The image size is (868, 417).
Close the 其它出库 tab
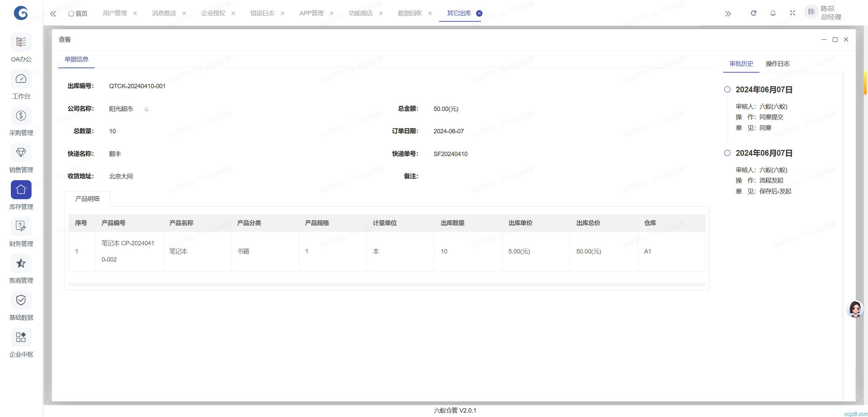479,13
